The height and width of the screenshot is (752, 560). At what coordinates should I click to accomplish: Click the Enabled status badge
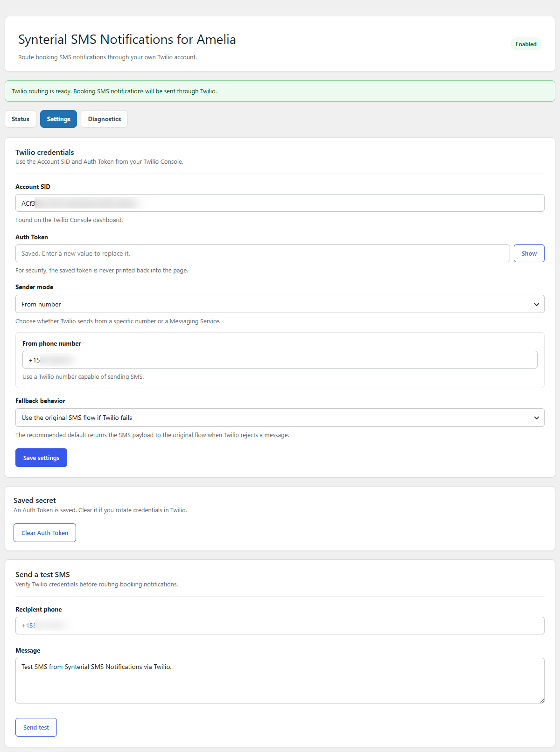[526, 44]
